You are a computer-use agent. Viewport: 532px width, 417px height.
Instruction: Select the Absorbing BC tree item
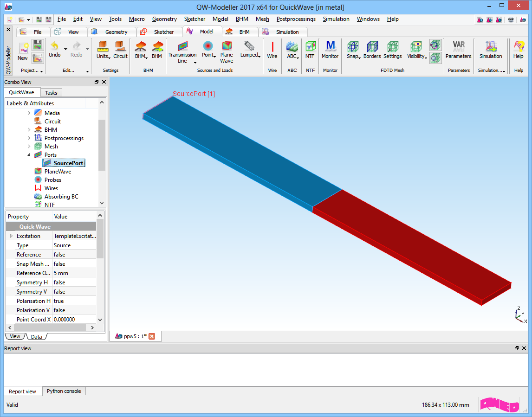[56, 197]
